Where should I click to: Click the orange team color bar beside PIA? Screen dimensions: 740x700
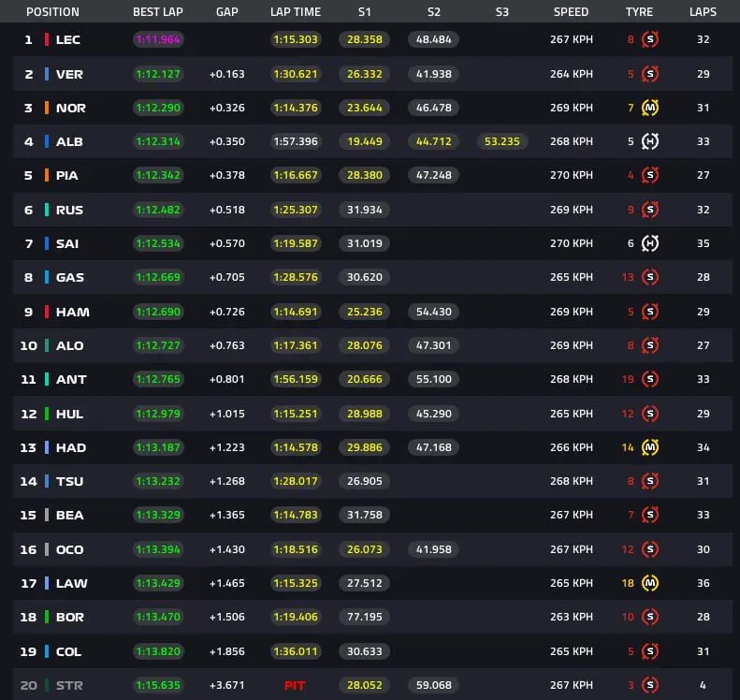coord(47,175)
